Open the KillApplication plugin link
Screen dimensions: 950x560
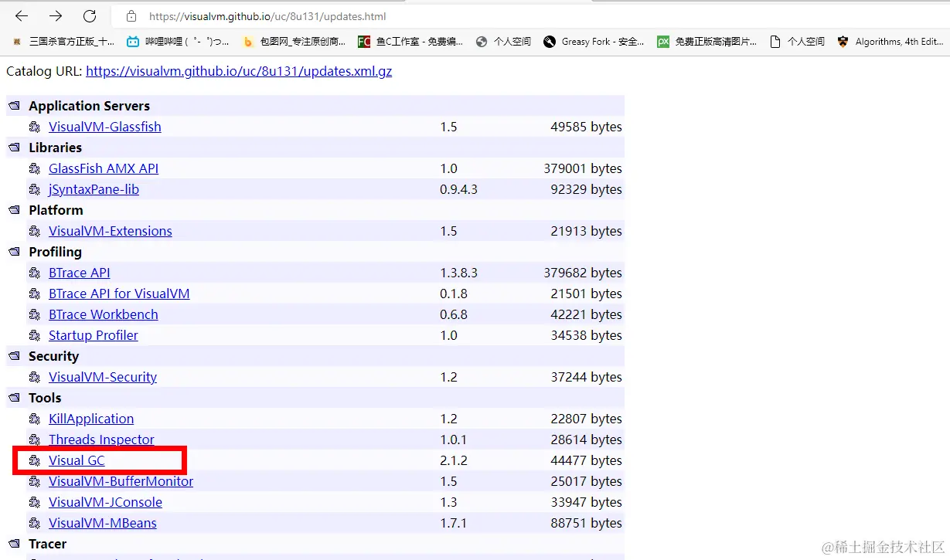coord(91,419)
